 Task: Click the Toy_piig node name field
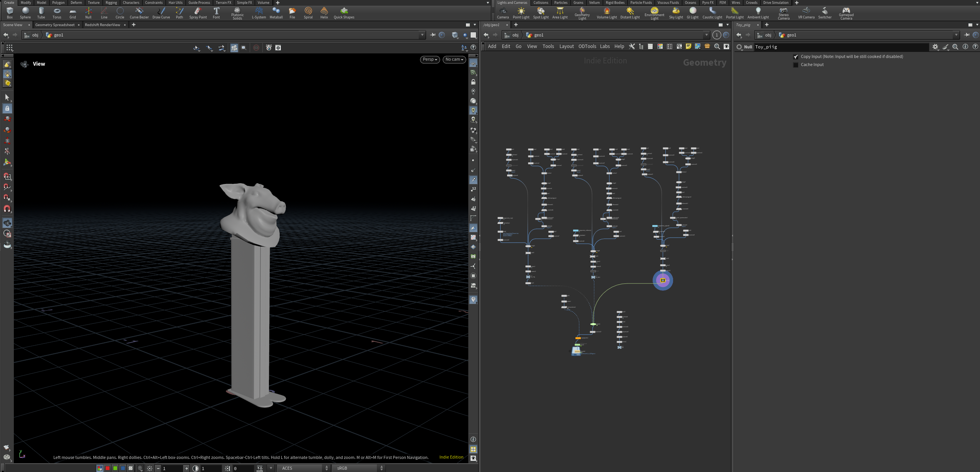841,47
